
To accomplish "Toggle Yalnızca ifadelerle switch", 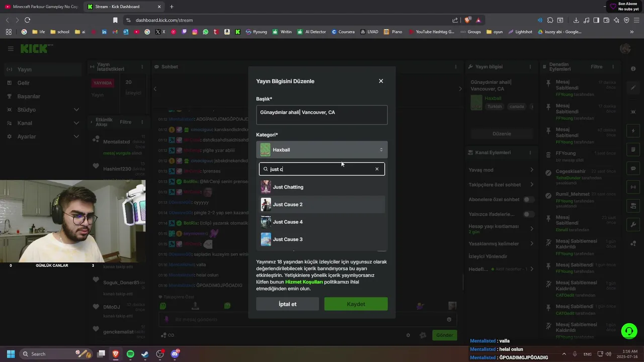I will 528,214.
